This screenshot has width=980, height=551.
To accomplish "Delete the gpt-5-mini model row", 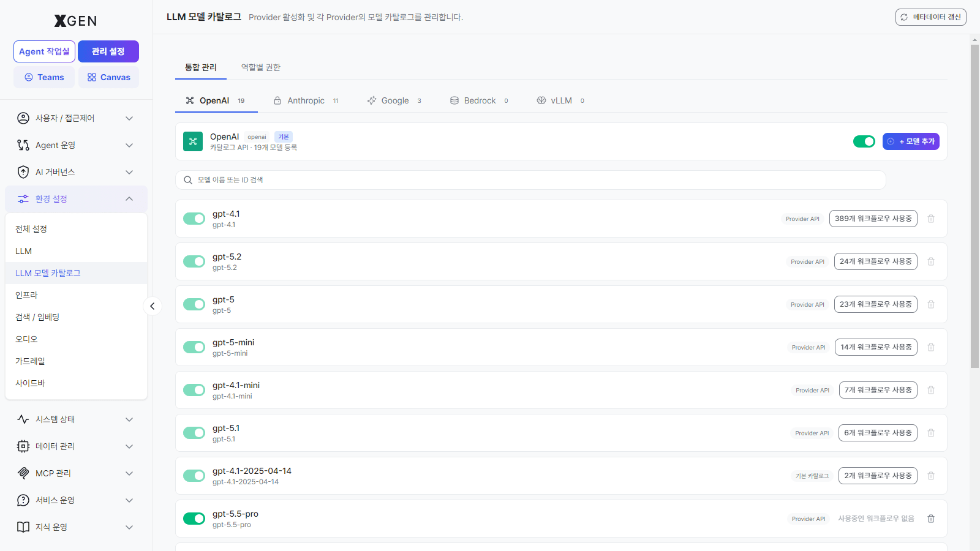I will (x=931, y=347).
